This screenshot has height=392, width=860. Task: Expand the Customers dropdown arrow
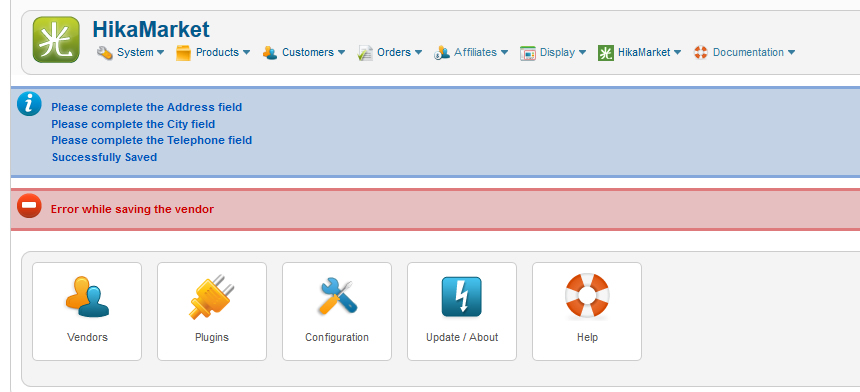coord(341,53)
